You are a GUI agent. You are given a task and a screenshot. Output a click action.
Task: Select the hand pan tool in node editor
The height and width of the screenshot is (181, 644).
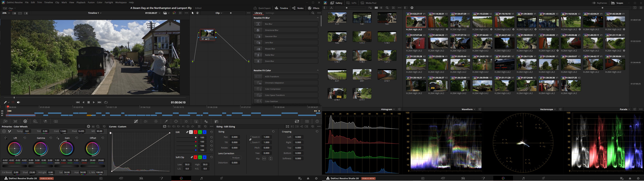tap(198, 13)
